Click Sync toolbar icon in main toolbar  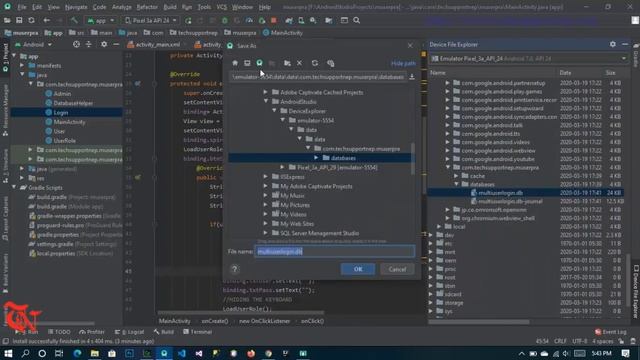[31, 20]
